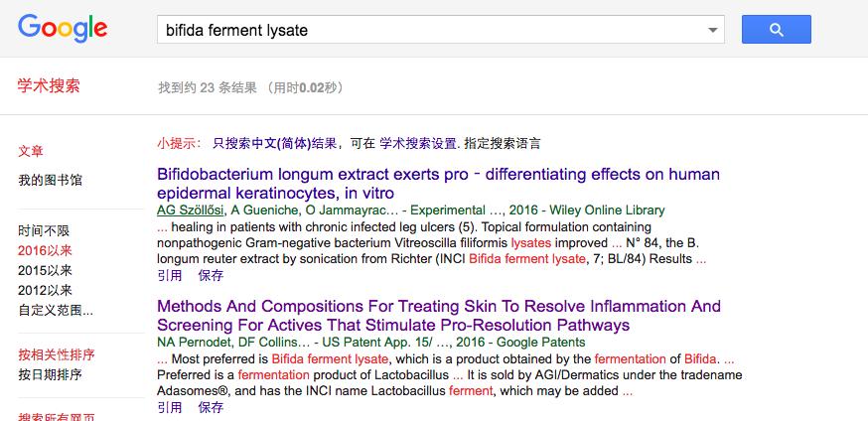Click 引用 under the first result
Image resolution: width=868 pixels, height=421 pixels.
[x=169, y=275]
